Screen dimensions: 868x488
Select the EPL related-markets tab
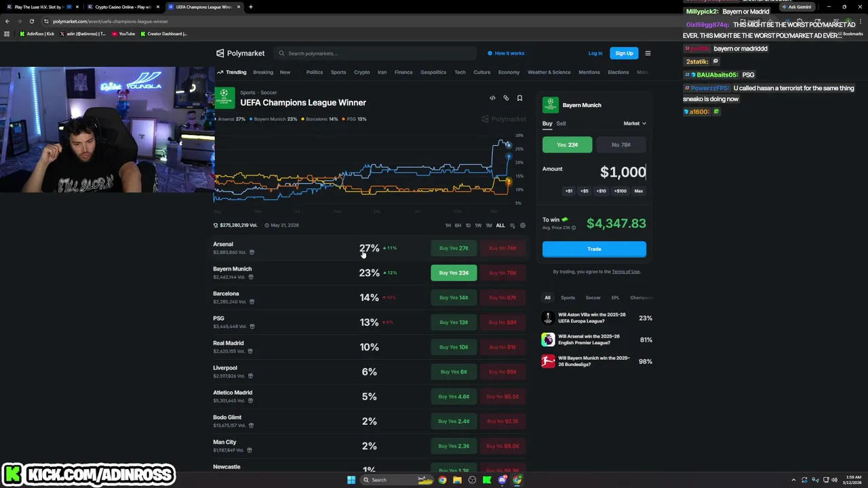point(615,298)
